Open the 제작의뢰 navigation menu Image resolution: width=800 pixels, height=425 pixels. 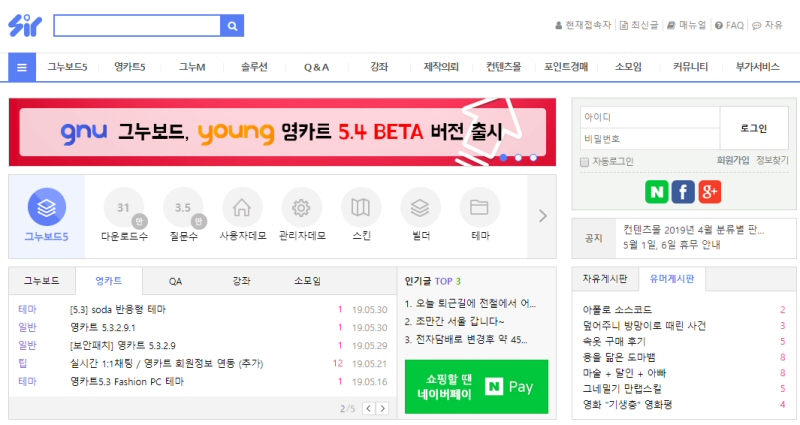point(441,67)
